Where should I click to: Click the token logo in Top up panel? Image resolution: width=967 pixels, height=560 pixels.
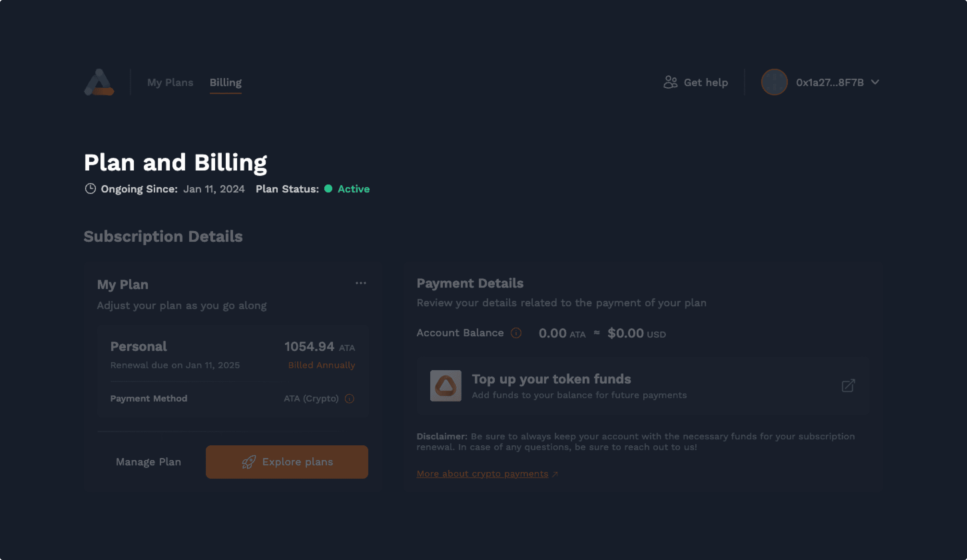[446, 386]
